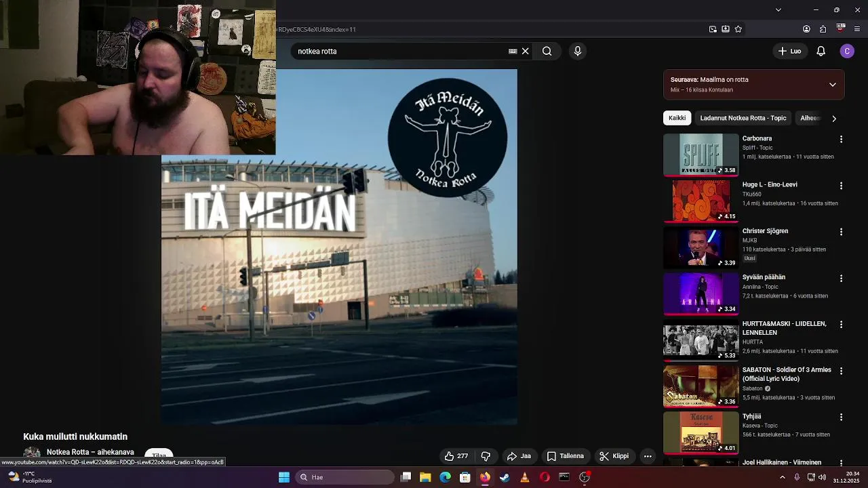Viewport: 868px width, 488px height.
Task: Open Microsoft Edge from taskbar
Action: pos(445,477)
